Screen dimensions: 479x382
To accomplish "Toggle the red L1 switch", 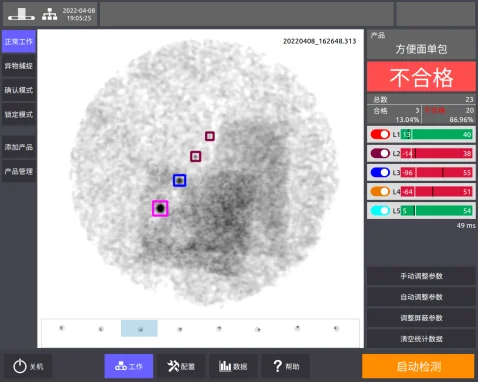I will tap(380, 134).
